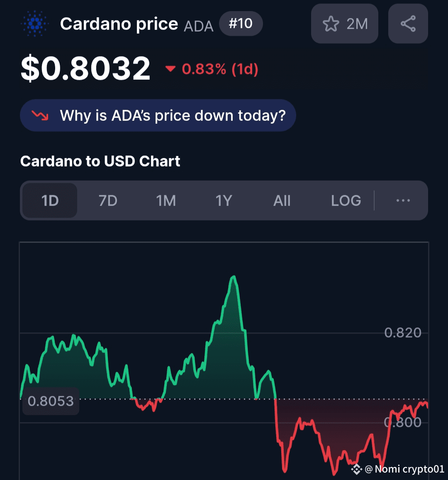448x480 pixels.
Task: Click the red price-down triangle
Action: coord(170,69)
